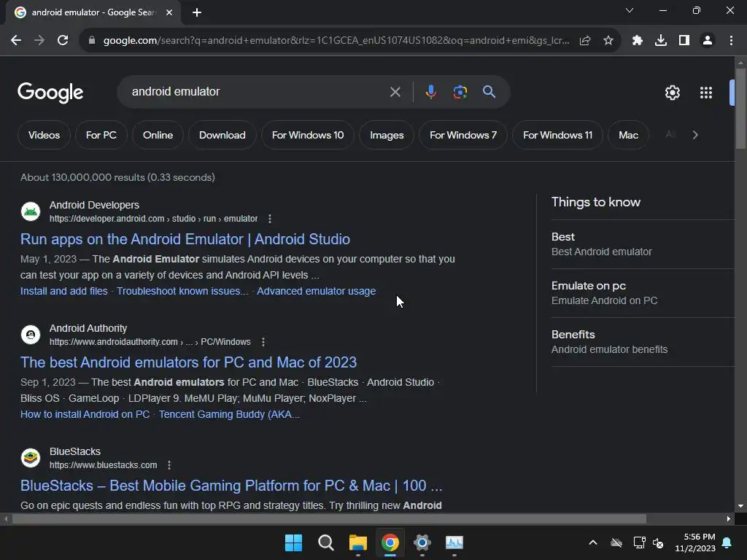This screenshot has width=747, height=560.
Task: Open Advanced emulator usage sitelink
Action: point(317,291)
